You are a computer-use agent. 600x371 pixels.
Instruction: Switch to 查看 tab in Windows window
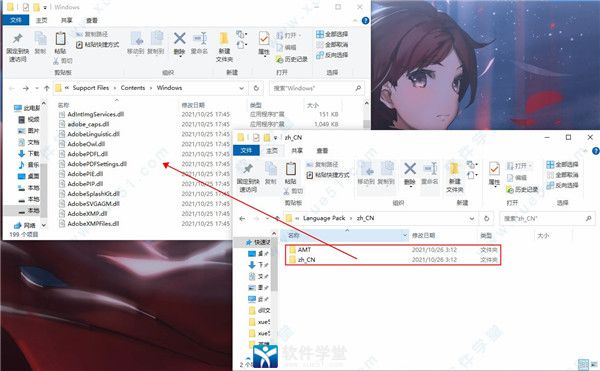[92, 20]
